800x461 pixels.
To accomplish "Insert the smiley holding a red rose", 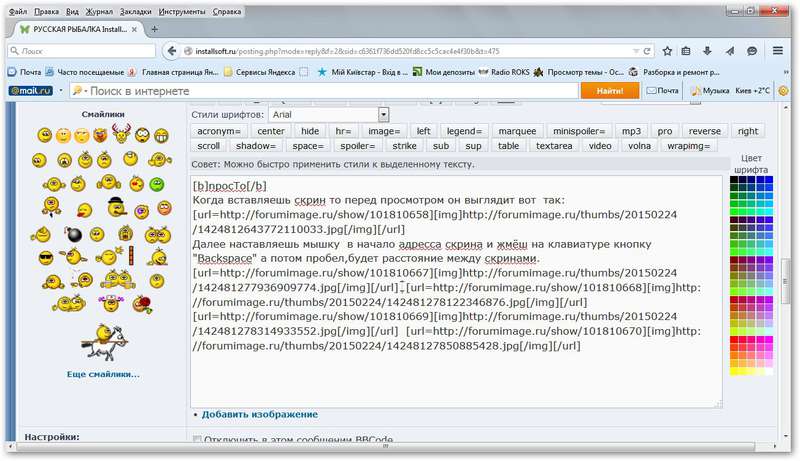I will click(x=142, y=304).
